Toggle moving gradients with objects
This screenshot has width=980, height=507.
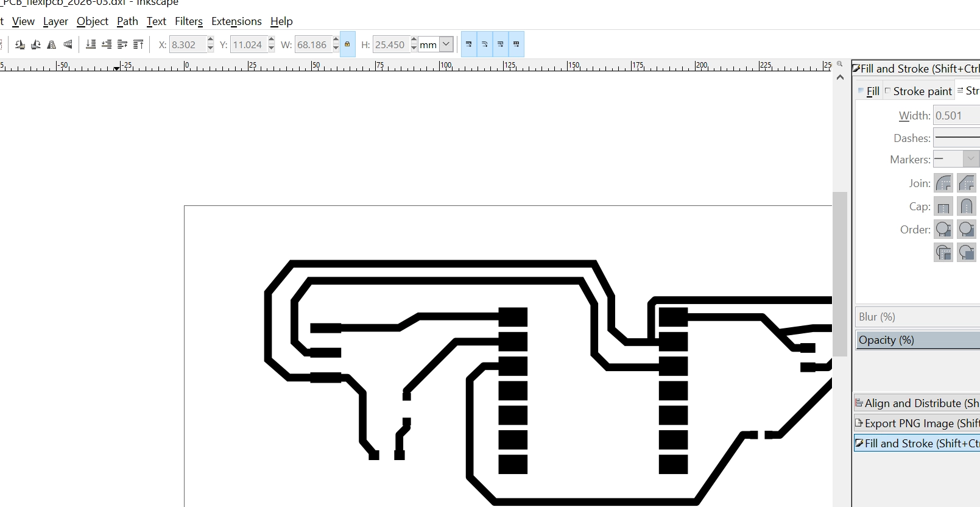tap(501, 44)
